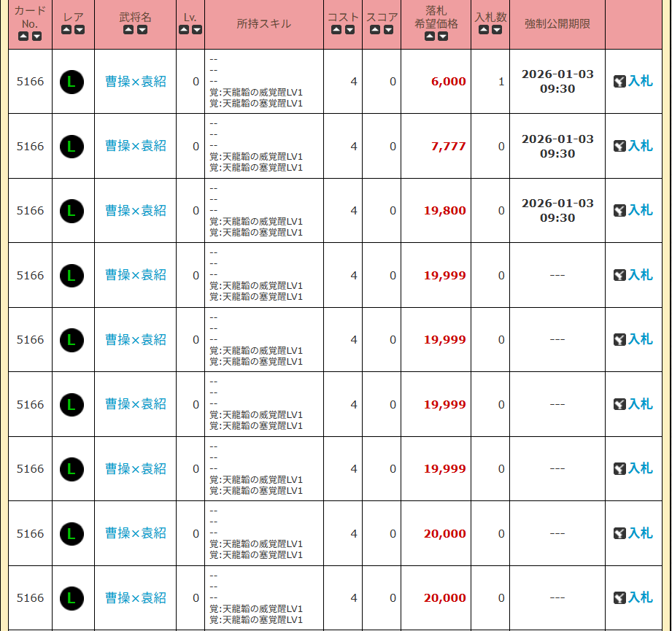Click the 入札 link for the 19,800 listing
This screenshot has height=631, width=672.
tap(640, 210)
